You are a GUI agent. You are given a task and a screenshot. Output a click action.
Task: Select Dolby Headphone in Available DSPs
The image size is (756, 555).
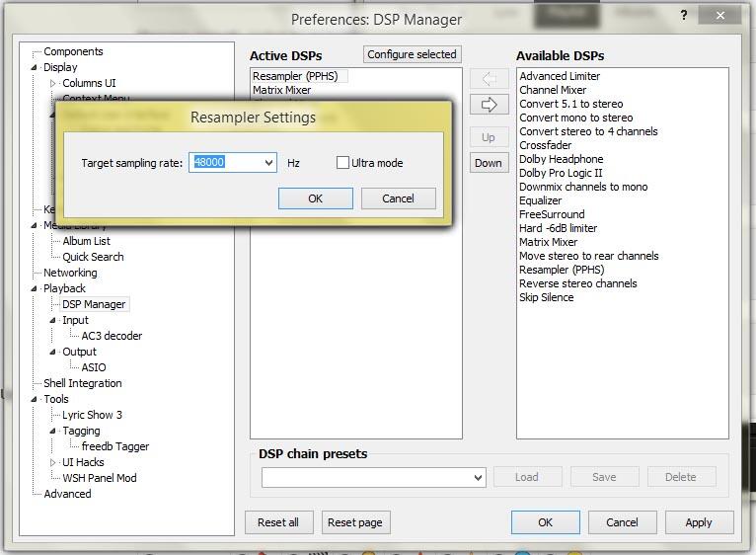coord(561,159)
